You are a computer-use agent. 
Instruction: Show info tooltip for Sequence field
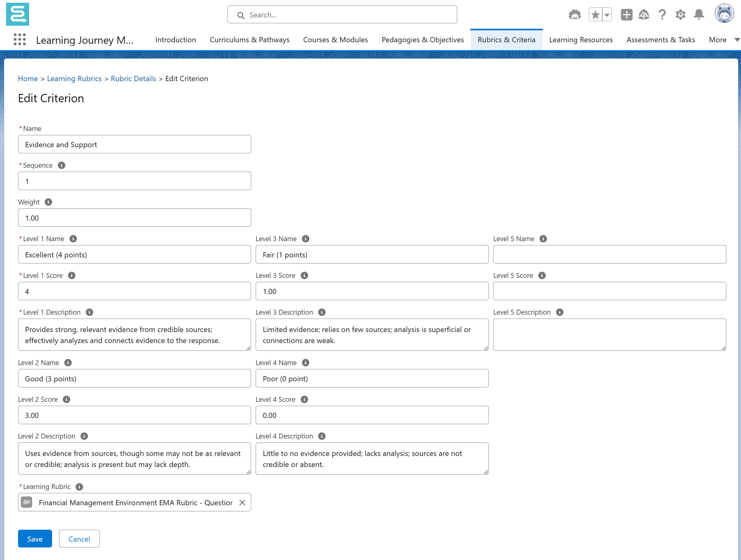point(62,165)
